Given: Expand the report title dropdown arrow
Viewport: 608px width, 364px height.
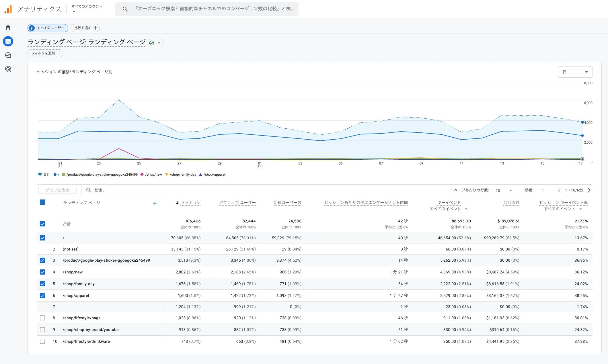Looking at the screenshot, I should pyautogui.click(x=159, y=43).
